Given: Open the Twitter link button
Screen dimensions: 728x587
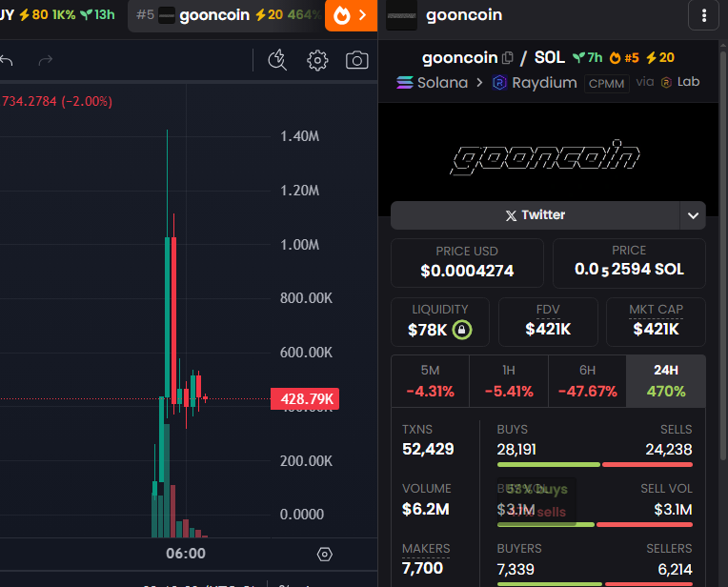Looking at the screenshot, I should (536, 215).
